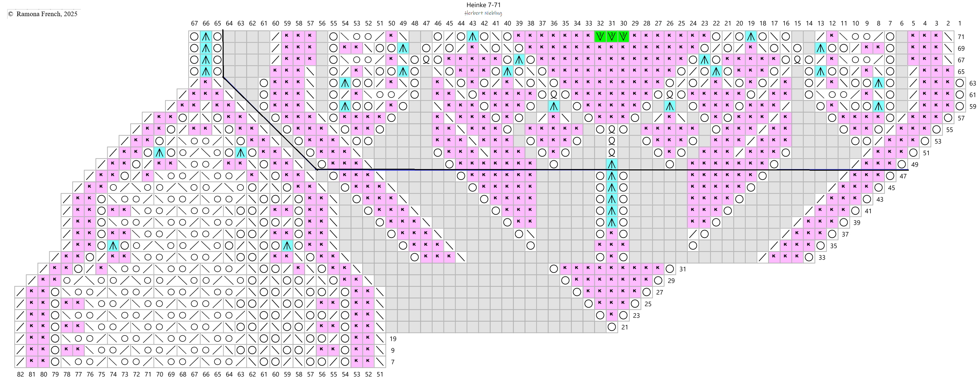The width and height of the screenshot is (980, 382).
Task: Click the pink K cell in column 31, row 23
Action: [x=611, y=315]
